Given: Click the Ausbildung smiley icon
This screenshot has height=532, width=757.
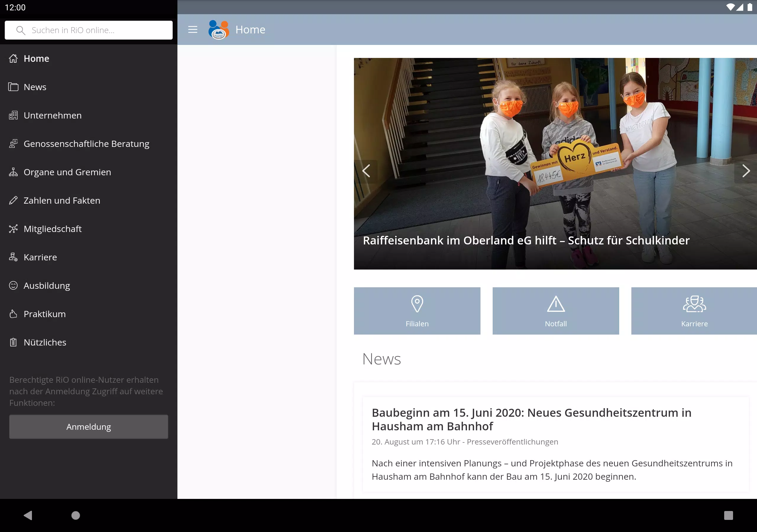Looking at the screenshot, I should pos(13,286).
